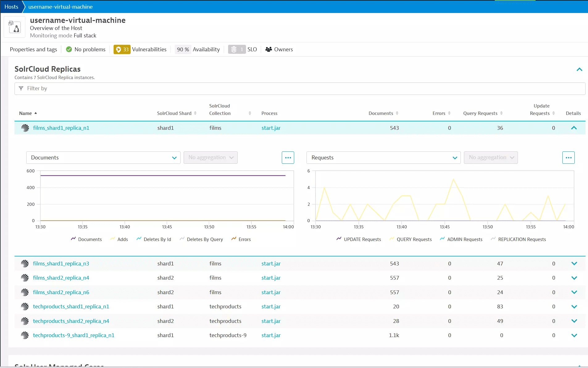Open the Requests metric dropdown
The width and height of the screenshot is (588, 368).
383,158
